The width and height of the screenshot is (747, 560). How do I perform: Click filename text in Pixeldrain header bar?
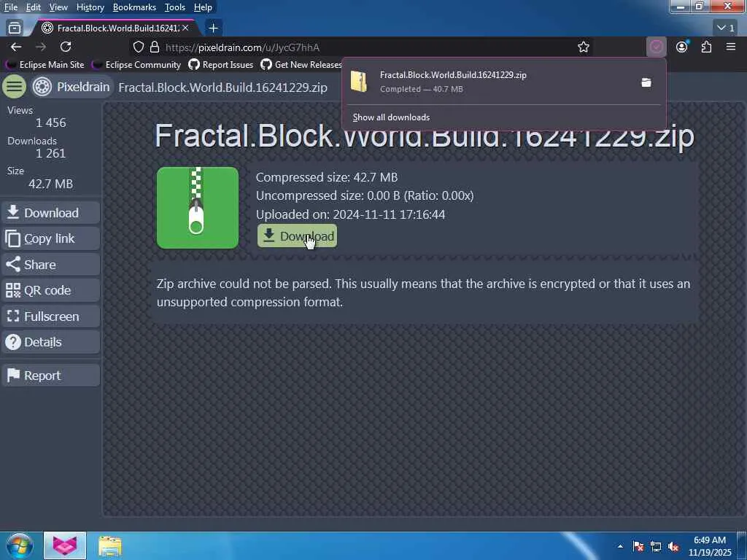(222, 87)
